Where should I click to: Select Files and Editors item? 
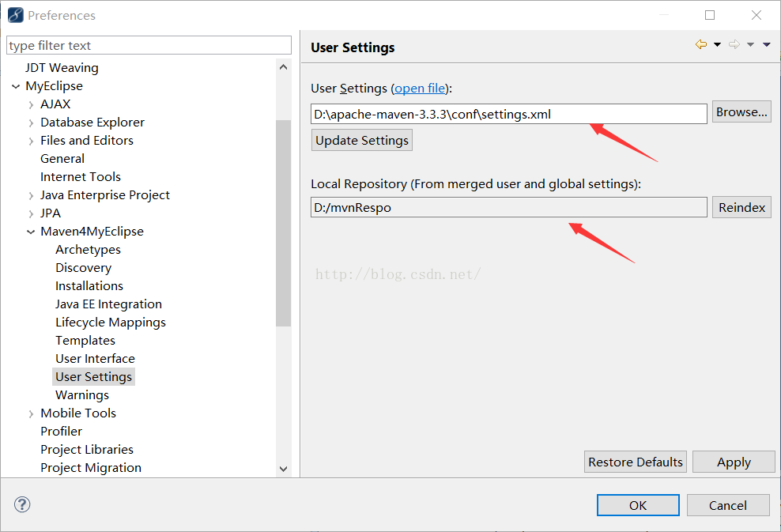(87, 141)
